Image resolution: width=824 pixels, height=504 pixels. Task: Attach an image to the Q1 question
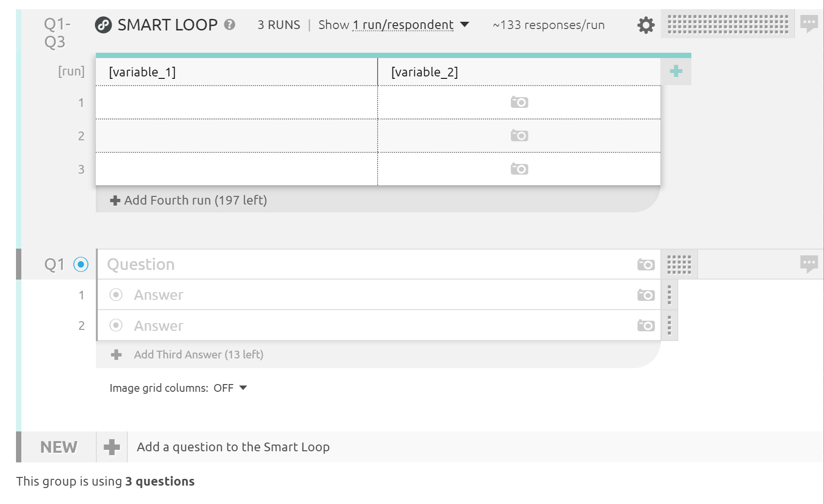pyautogui.click(x=646, y=265)
